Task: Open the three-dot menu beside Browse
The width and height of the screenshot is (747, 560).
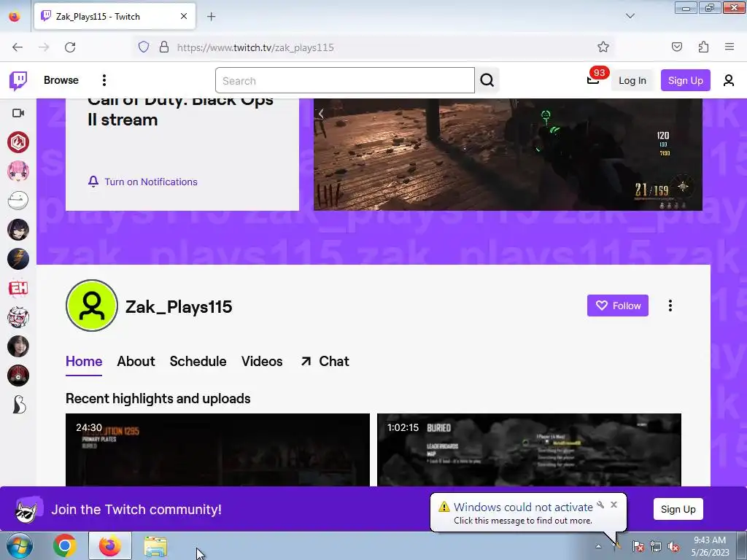Action: (104, 80)
